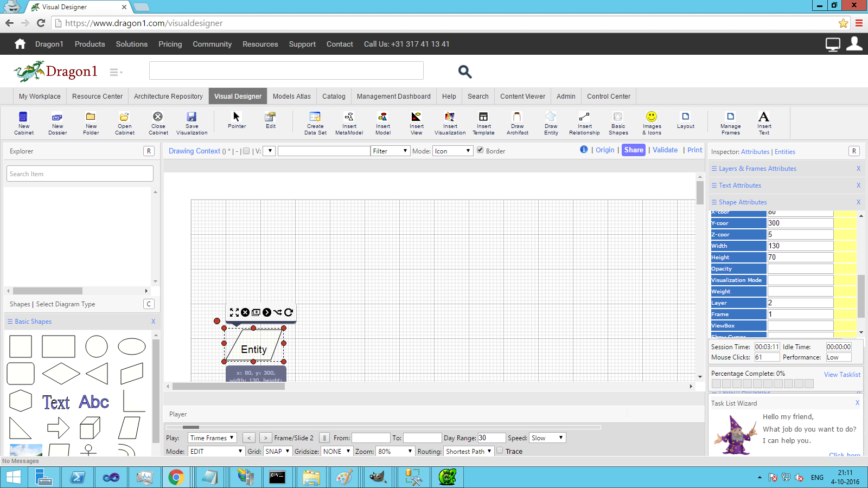Viewport: 868px width, 488px height.
Task: Create a New Dossier from toolbar
Action: pyautogui.click(x=57, y=117)
